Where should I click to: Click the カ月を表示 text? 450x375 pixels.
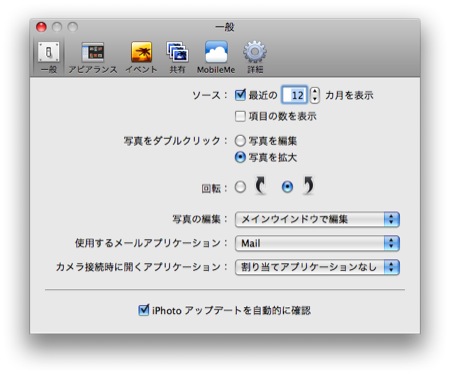click(x=349, y=95)
